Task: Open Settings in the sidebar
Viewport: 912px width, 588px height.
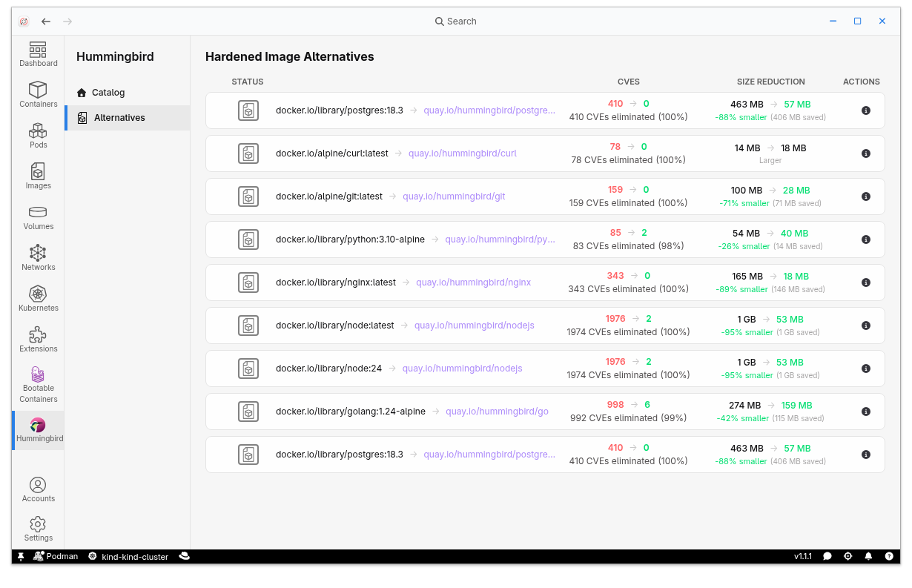Action: point(38,529)
